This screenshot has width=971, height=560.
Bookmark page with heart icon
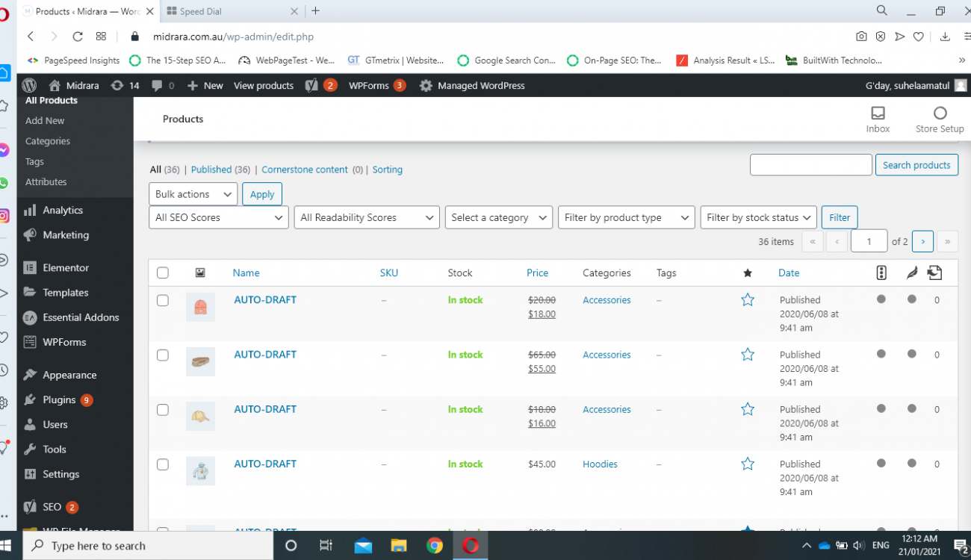tap(919, 37)
